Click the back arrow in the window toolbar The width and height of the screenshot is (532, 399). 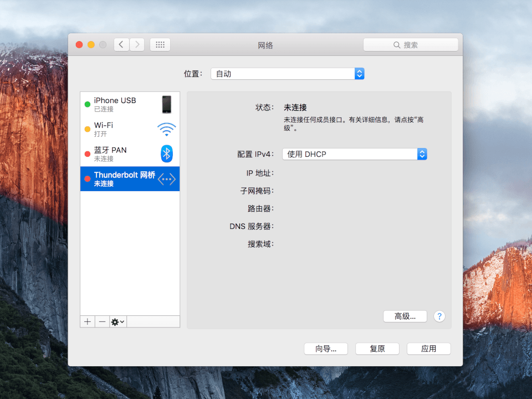tap(121, 44)
